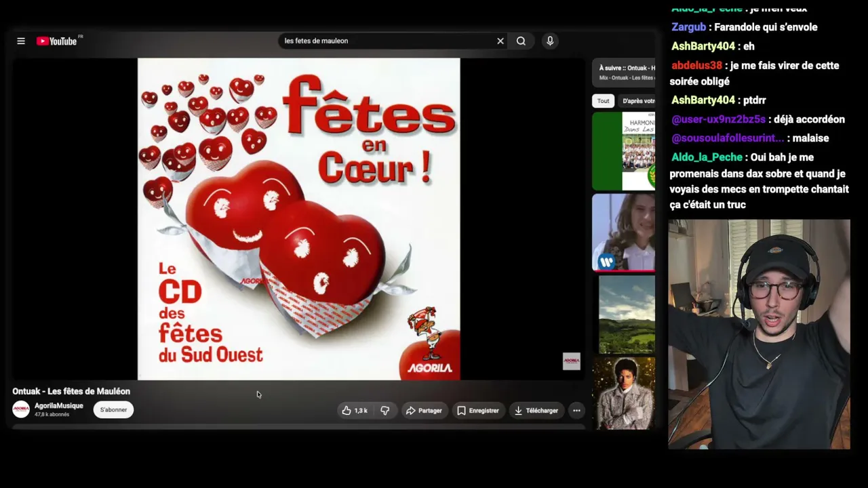
Task: Click chat message 'Farandole qui s'envole'
Action: 766,27
